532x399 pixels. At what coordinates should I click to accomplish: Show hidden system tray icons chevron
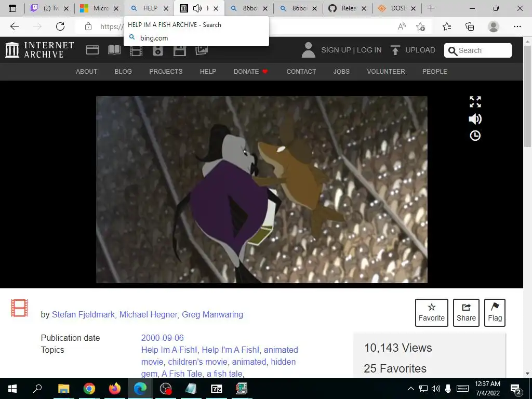[x=410, y=389]
